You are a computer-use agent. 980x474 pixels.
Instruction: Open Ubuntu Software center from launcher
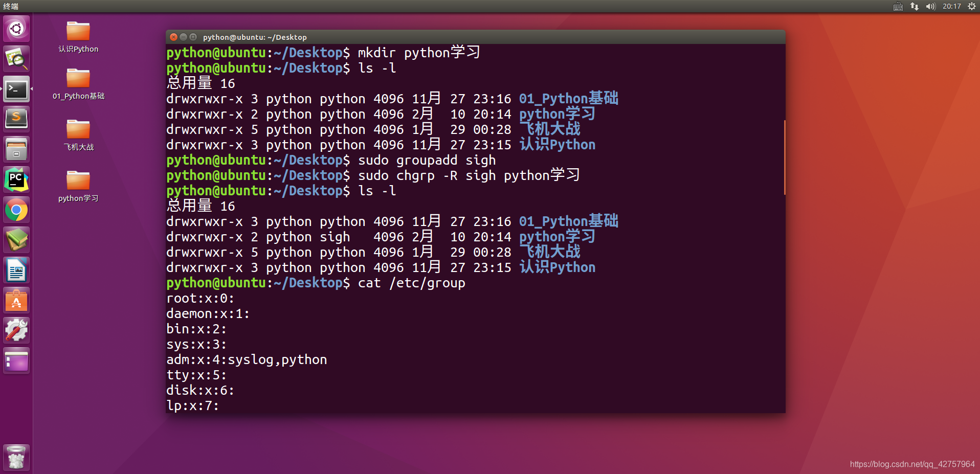tap(16, 300)
